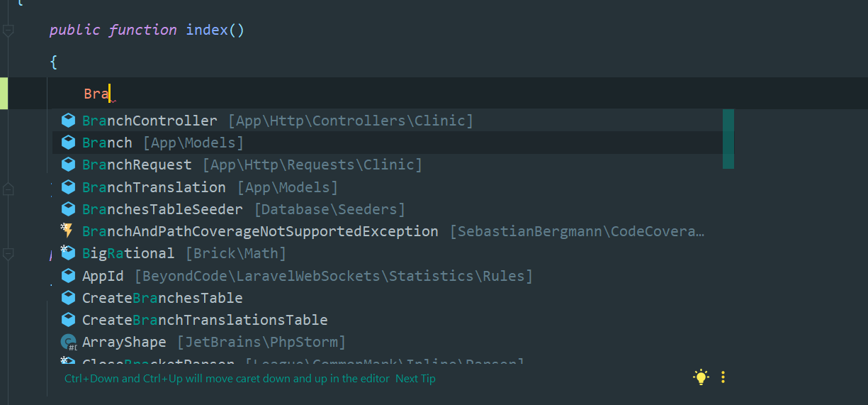This screenshot has height=405, width=868.
Task: Pick AppId completion suggestion
Action: tap(393, 275)
